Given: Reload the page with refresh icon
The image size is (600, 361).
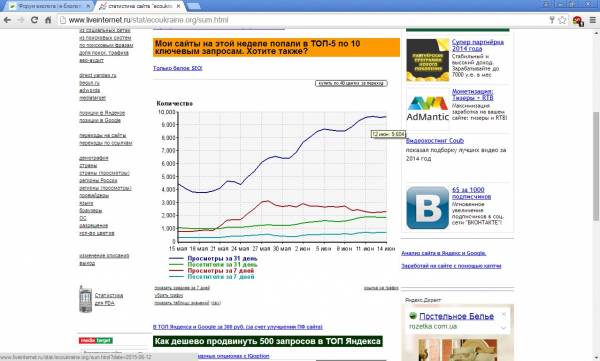Looking at the screenshot, I should 34,20.
